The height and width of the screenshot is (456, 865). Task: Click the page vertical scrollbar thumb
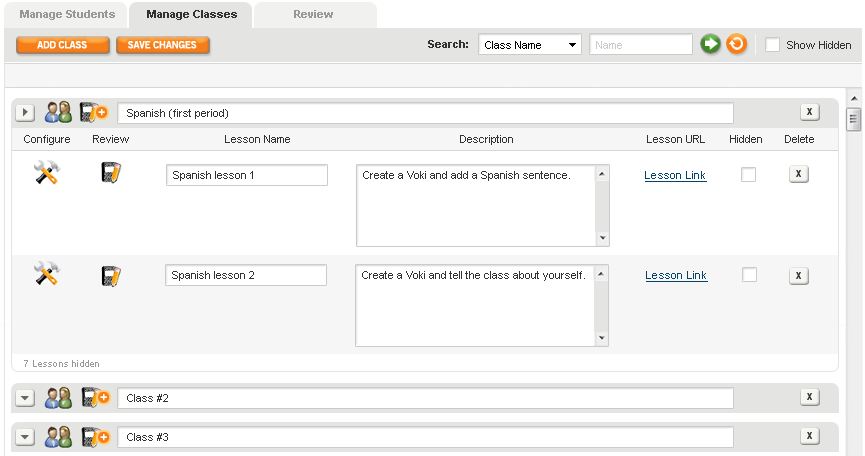click(853, 120)
